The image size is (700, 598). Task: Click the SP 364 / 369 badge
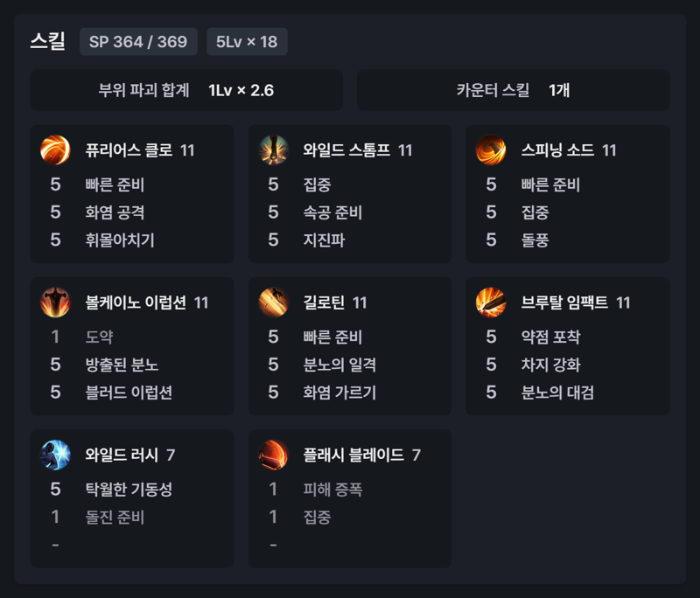(x=138, y=41)
